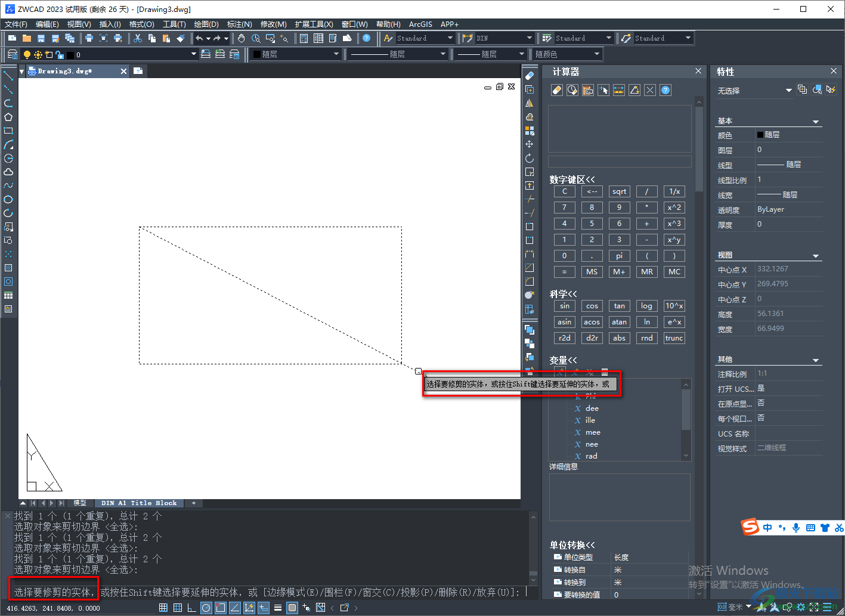Click the atan function button
The height and width of the screenshot is (616, 845).
click(x=620, y=322)
